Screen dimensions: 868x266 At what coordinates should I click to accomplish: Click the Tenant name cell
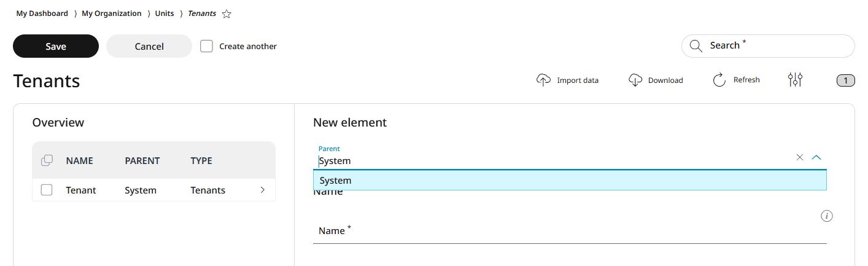[x=81, y=190]
